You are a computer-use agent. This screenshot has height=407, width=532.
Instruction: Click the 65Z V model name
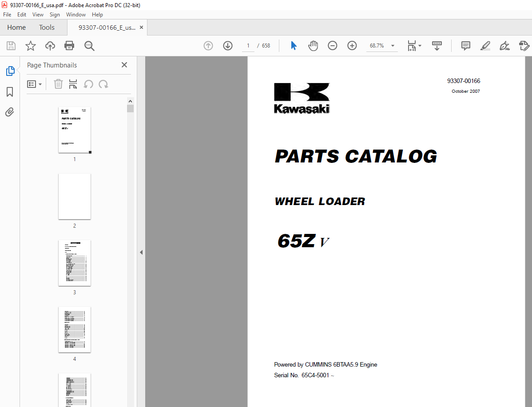(303, 241)
